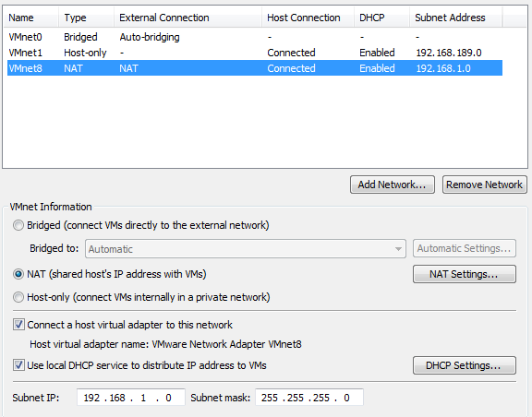Choose the Host-only radio option

click(x=18, y=297)
